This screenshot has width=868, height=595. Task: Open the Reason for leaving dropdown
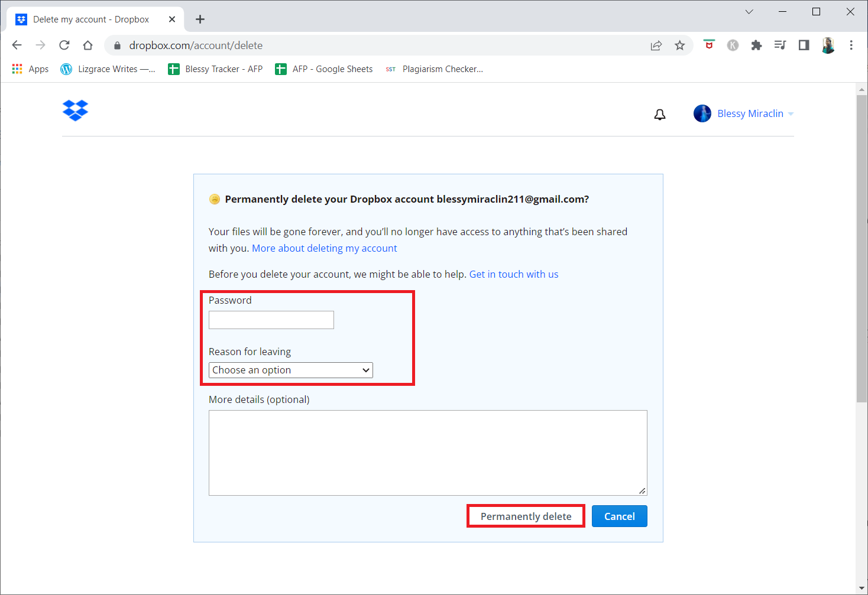291,370
